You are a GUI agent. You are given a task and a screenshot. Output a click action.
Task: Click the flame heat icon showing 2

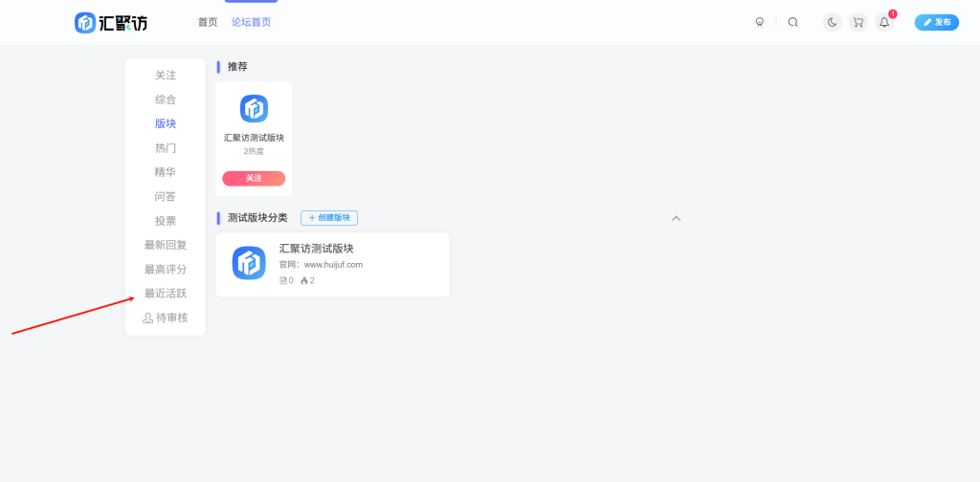click(303, 281)
